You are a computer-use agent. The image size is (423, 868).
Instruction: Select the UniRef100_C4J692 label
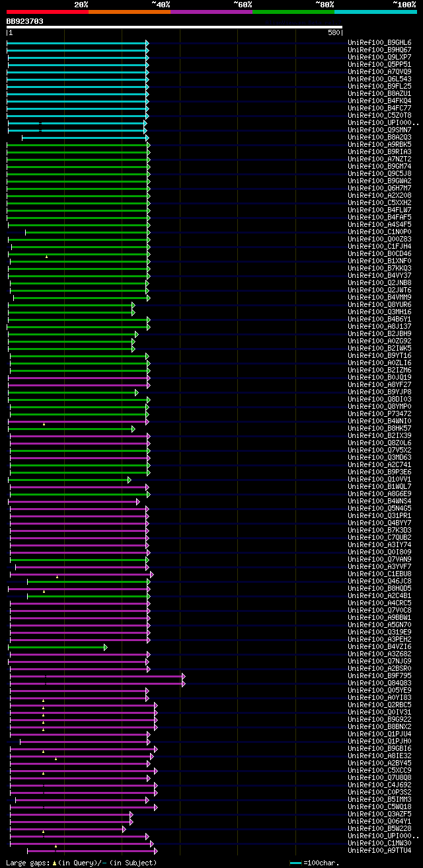click(x=379, y=785)
